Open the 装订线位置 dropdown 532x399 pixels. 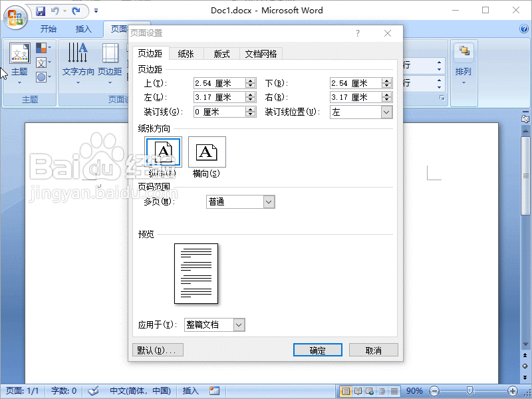click(386, 111)
